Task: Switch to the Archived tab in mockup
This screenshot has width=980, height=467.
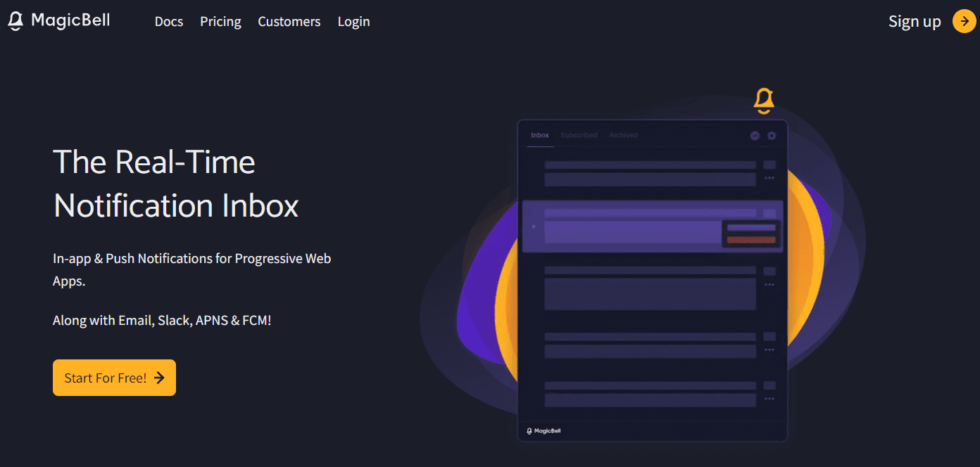Action: click(623, 135)
